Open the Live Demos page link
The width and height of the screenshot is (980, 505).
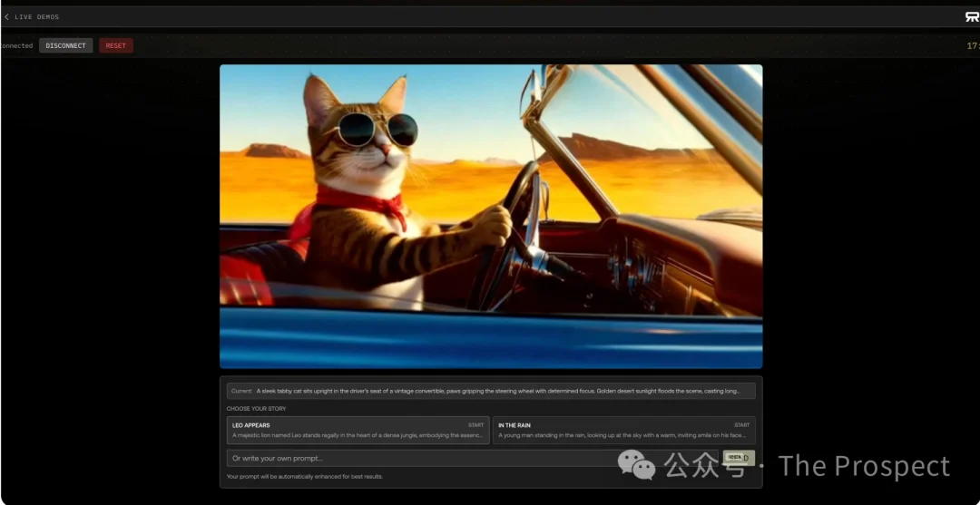click(36, 17)
